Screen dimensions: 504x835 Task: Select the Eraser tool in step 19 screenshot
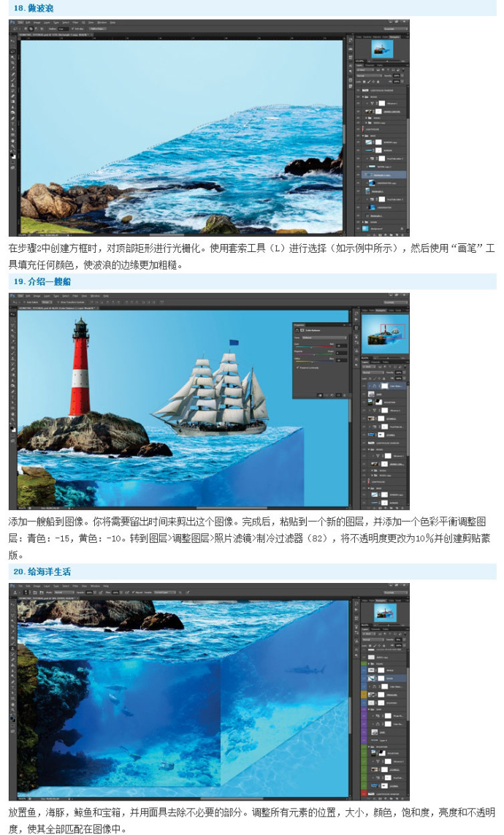[x=12, y=370]
